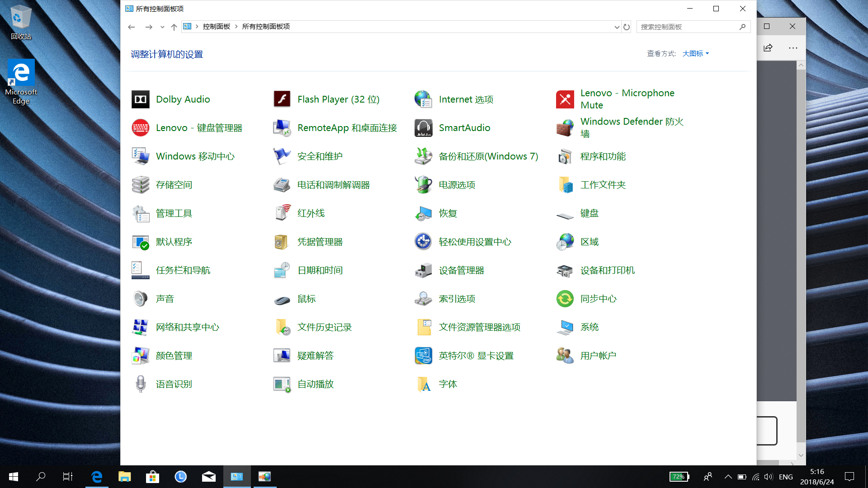Open the 英特尔® 显卡设置 icon

(x=424, y=356)
